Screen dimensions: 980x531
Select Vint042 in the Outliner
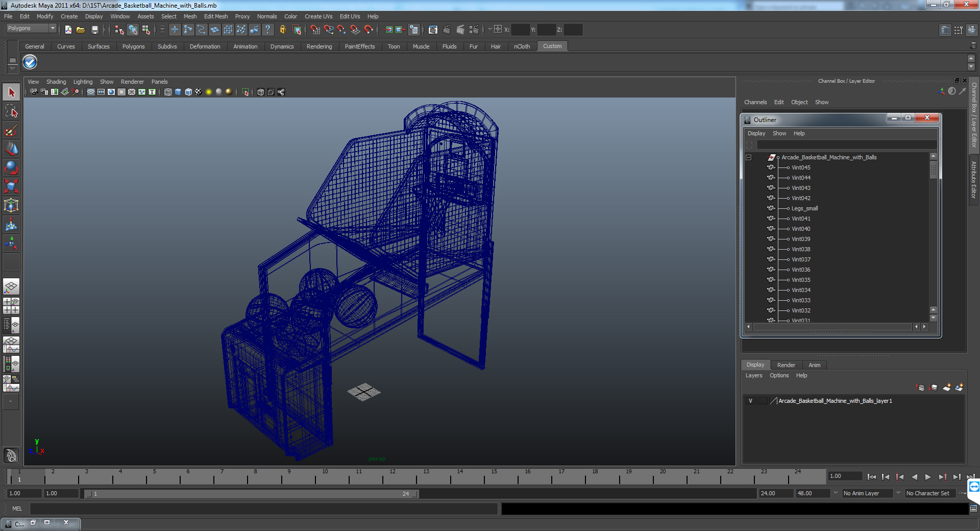pyautogui.click(x=801, y=198)
